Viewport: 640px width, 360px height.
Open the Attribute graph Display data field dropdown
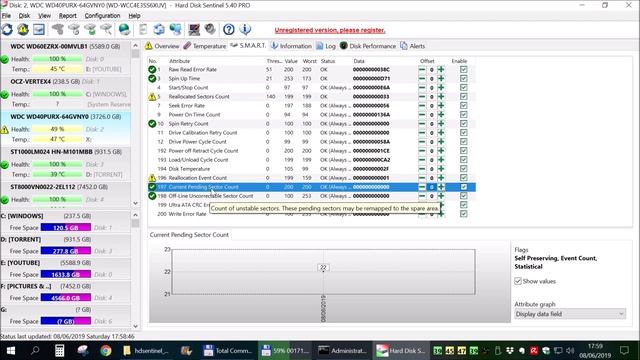570,314
